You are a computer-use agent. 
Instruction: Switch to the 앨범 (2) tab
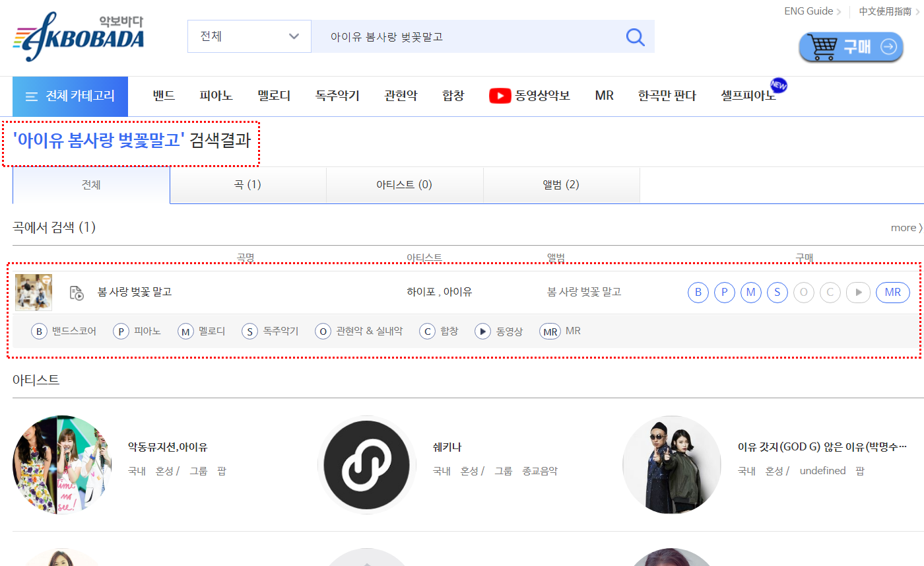(x=562, y=185)
